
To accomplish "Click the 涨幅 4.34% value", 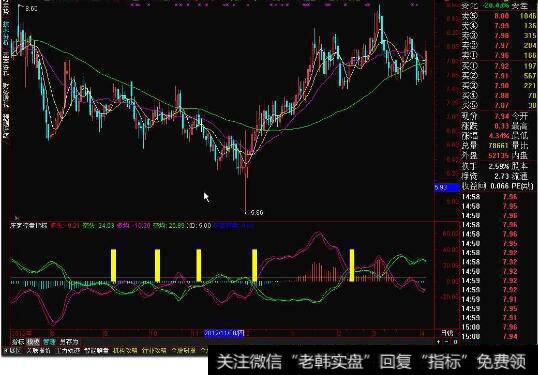I will [x=499, y=136].
